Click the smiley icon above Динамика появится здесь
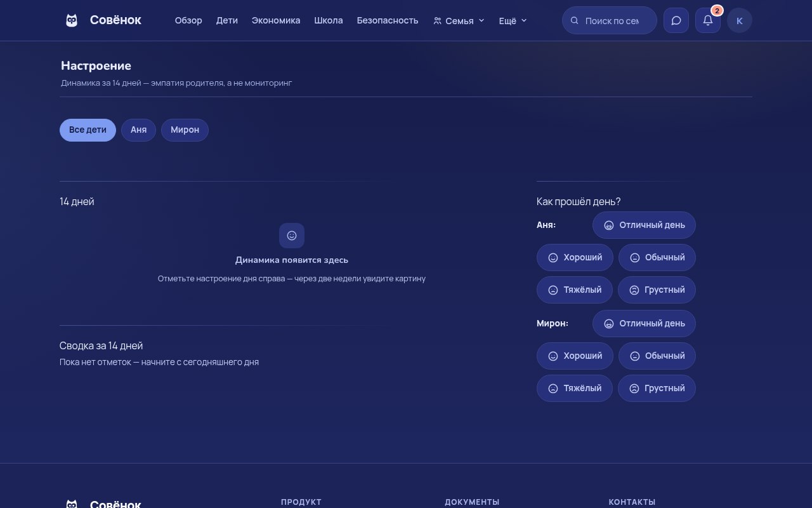 (292, 236)
